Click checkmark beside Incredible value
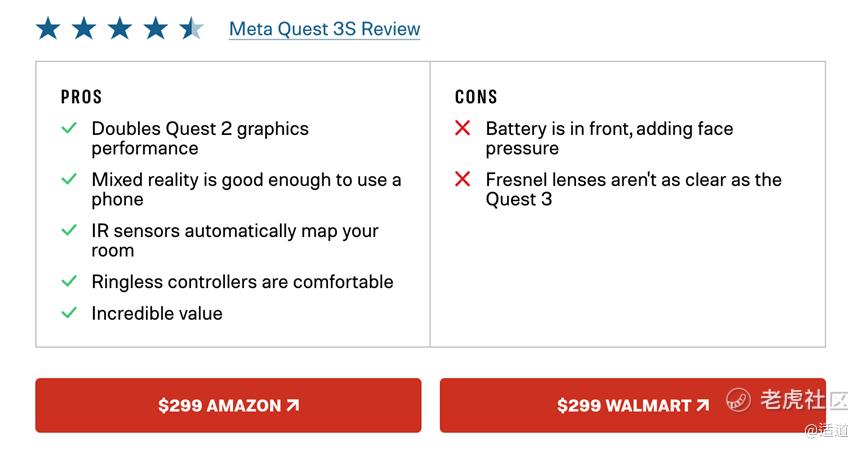 [x=69, y=312]
